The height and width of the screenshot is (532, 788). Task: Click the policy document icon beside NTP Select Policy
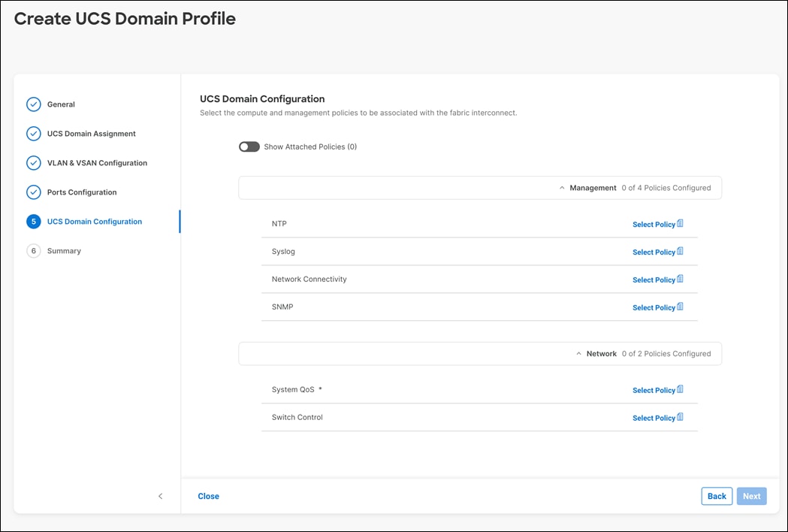tap(681, 222)
